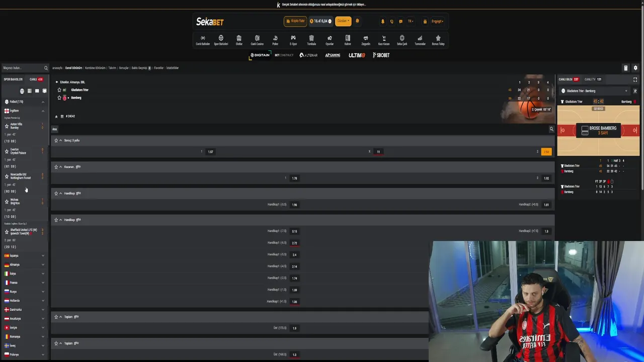Open the Turnuvalar icon
644x362 pixels.
coord(420,40)
